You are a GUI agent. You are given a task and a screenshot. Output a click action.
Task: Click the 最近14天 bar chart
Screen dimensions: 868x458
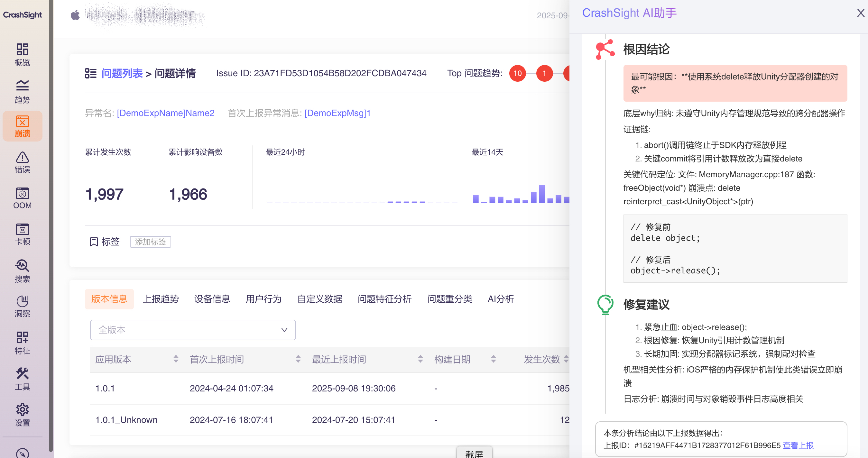point(521,194)
